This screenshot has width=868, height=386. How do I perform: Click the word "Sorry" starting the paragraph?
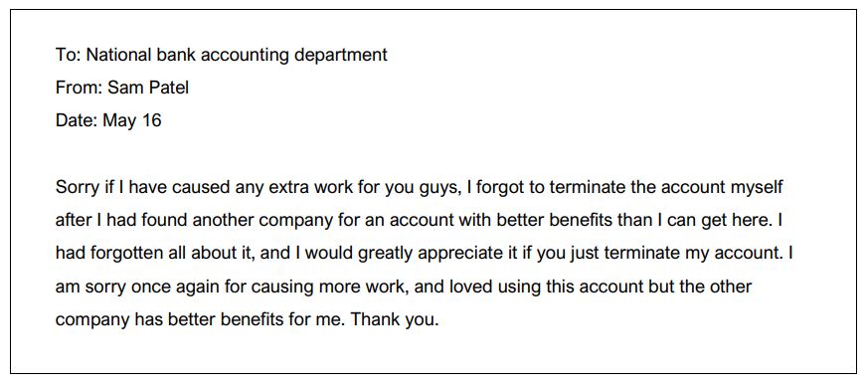pos(78,187)
